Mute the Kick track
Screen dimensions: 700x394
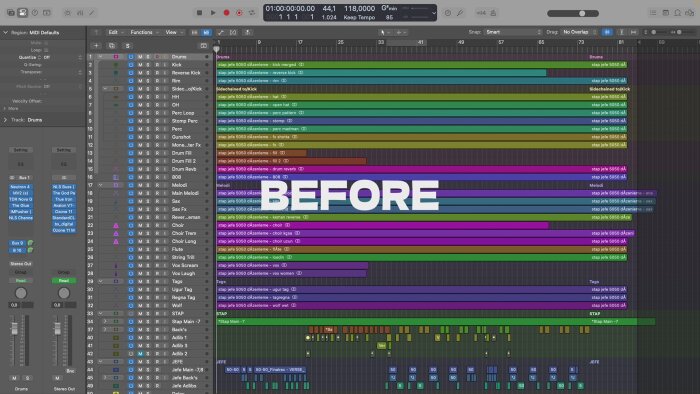click(x=140, y=65)
